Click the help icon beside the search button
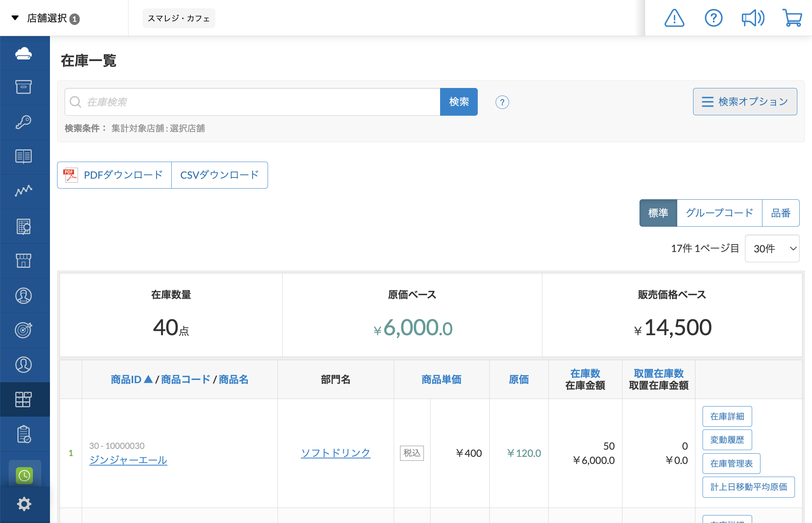 (502, 102)
